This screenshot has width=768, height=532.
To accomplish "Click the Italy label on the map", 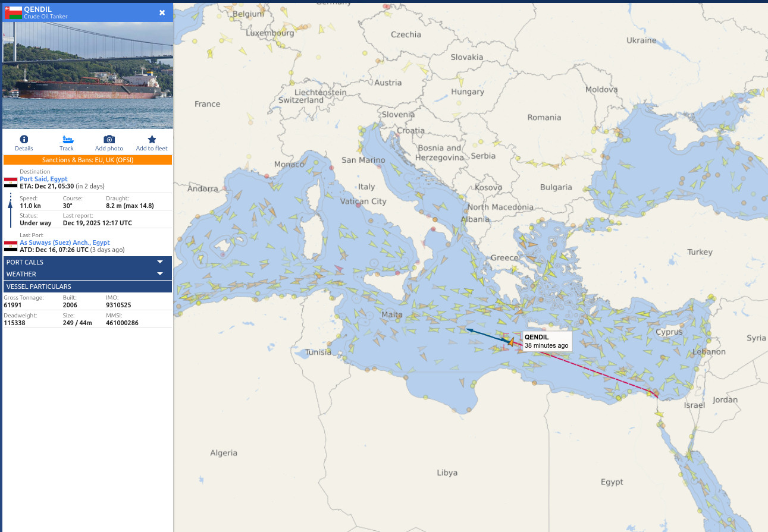I will point(366,187).
